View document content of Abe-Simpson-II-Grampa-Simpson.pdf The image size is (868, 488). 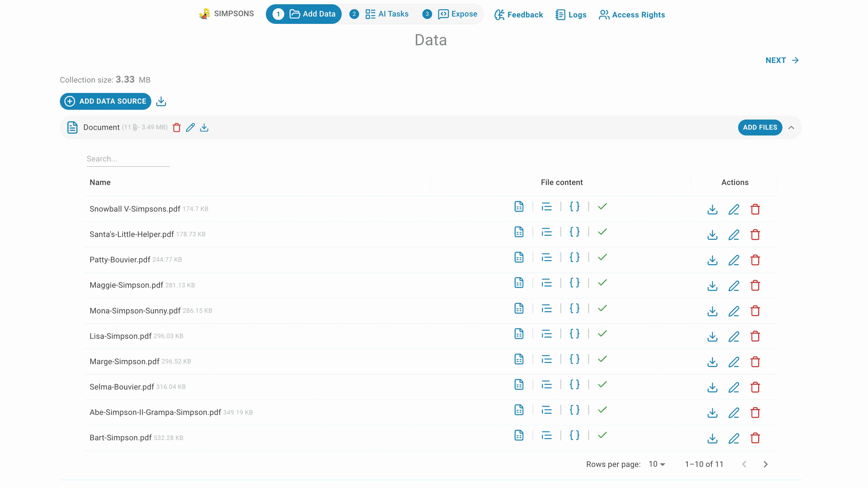point(519,410)
